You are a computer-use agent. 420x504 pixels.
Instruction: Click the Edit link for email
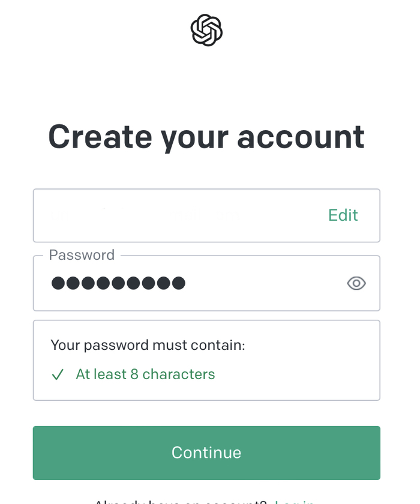pos(343,215)
